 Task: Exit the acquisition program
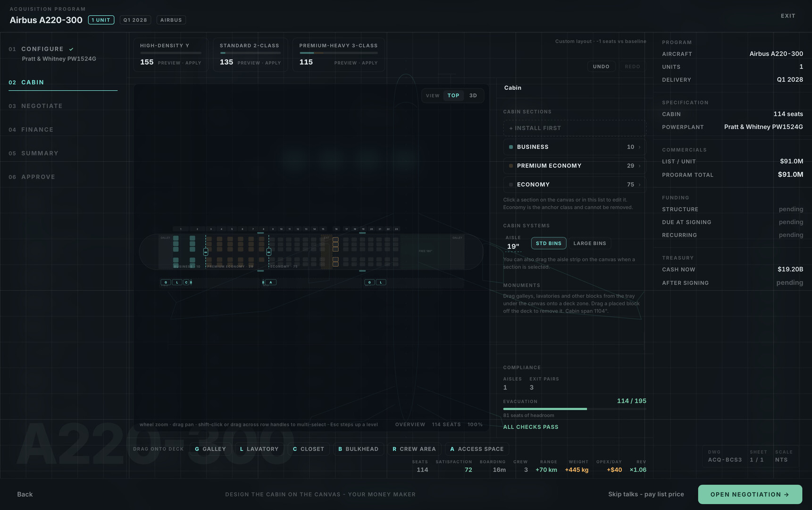(x=788, y=16)
